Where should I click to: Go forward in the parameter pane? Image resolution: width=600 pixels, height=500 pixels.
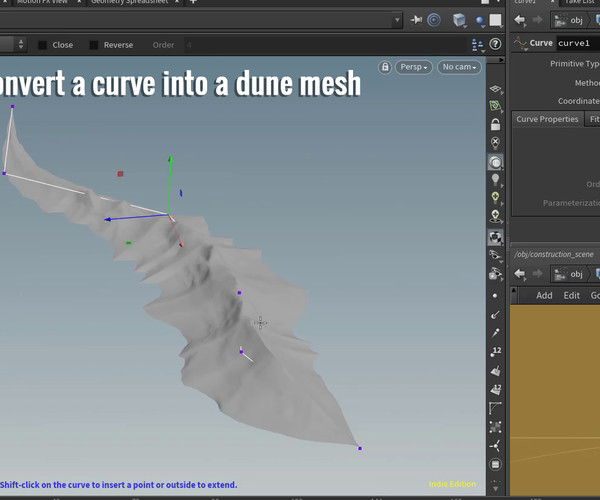tap(537, 20)
